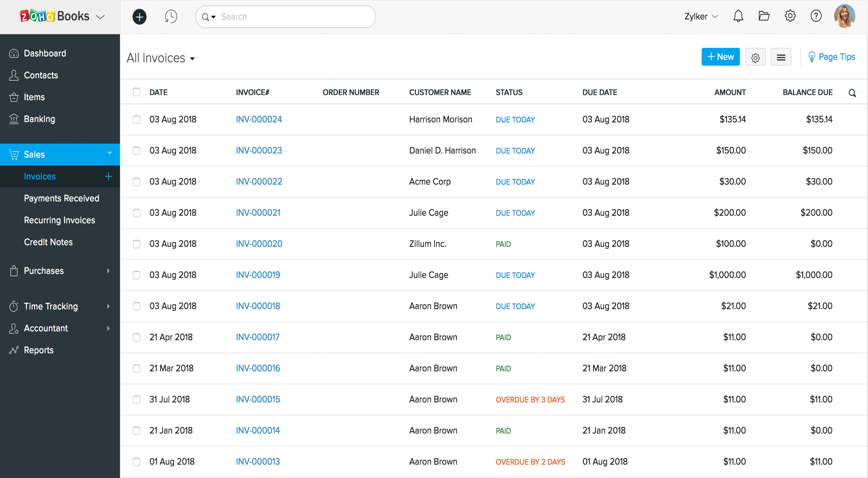Open invoice INV-000015 link

[x=257, y=399]
